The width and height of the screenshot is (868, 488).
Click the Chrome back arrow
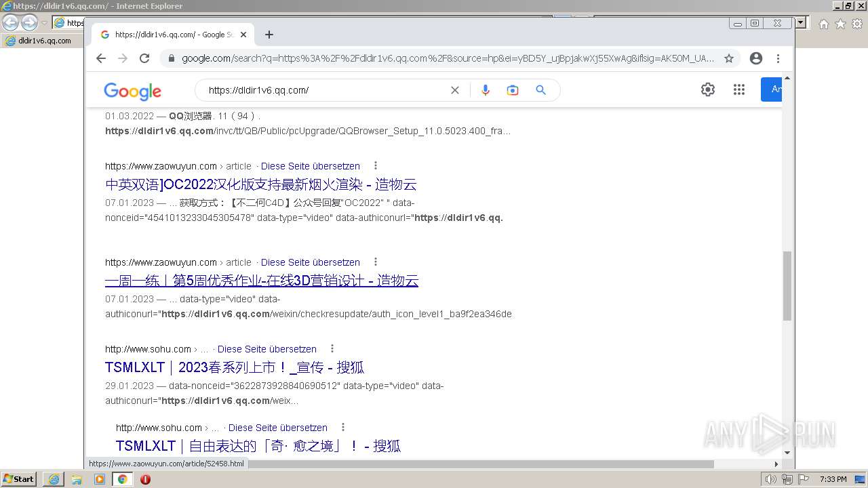tap(101, 58)
